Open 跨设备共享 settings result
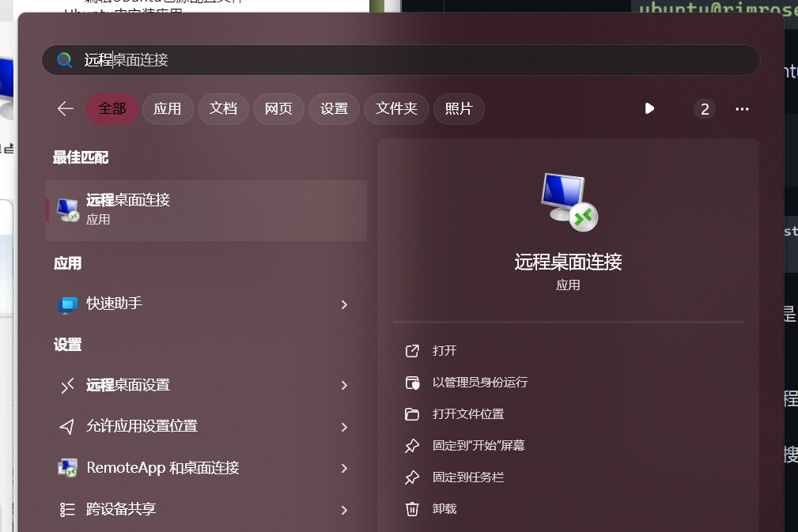 (x=206, y=509)
